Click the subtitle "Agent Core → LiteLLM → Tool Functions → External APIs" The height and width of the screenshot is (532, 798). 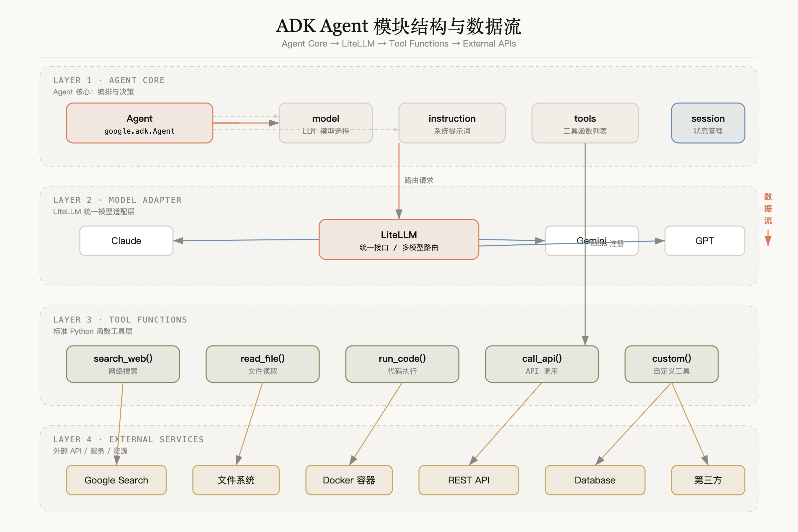(x=399, y=44)
